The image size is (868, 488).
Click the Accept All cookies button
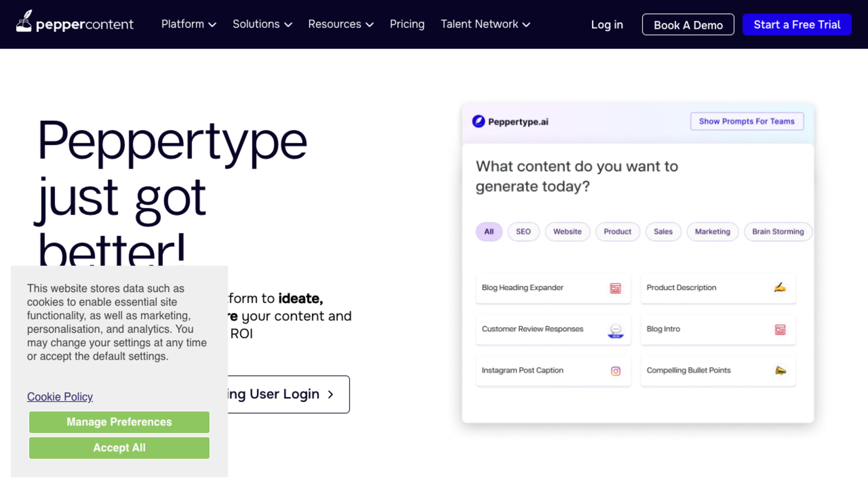tap(119, 448)
